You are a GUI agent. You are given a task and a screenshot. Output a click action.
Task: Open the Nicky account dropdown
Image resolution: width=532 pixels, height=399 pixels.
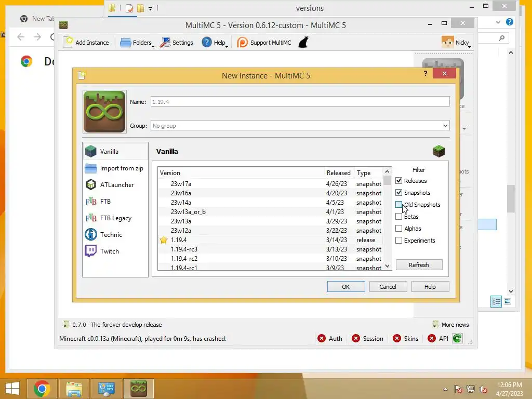456,43
